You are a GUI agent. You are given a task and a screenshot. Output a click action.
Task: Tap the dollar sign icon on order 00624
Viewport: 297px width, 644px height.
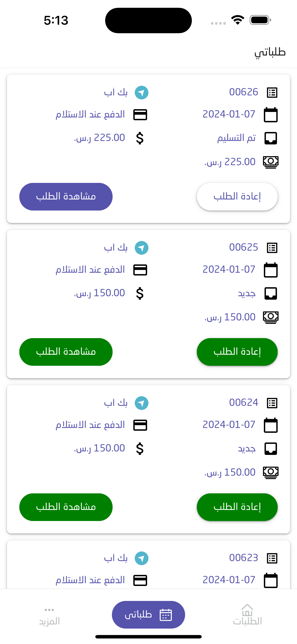click(140, 448)
